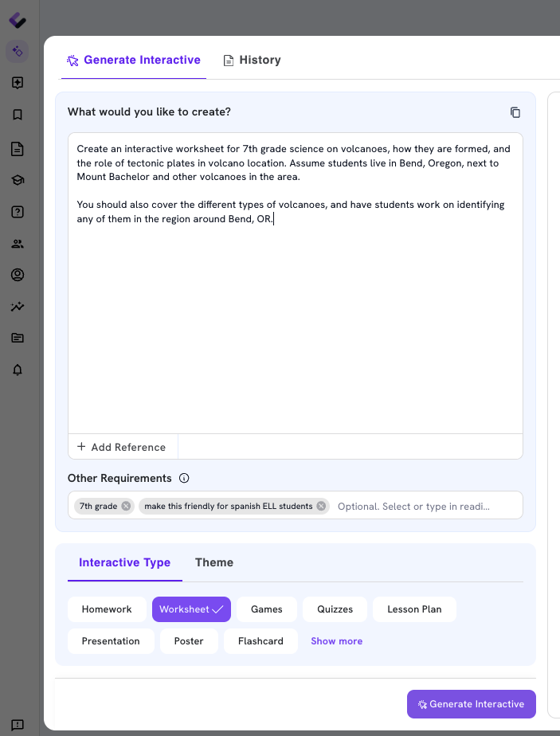Image resolution: width=560 pixels, height=736 pixels.
Task: Select the Worksheet interactive type
Action: tap(191, 609)
